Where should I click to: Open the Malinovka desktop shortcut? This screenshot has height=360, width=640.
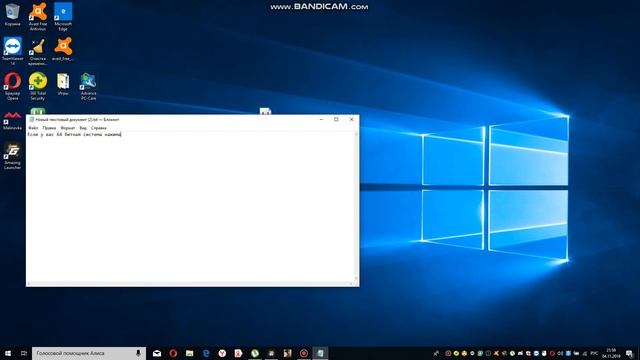click(x=12, y=119)
